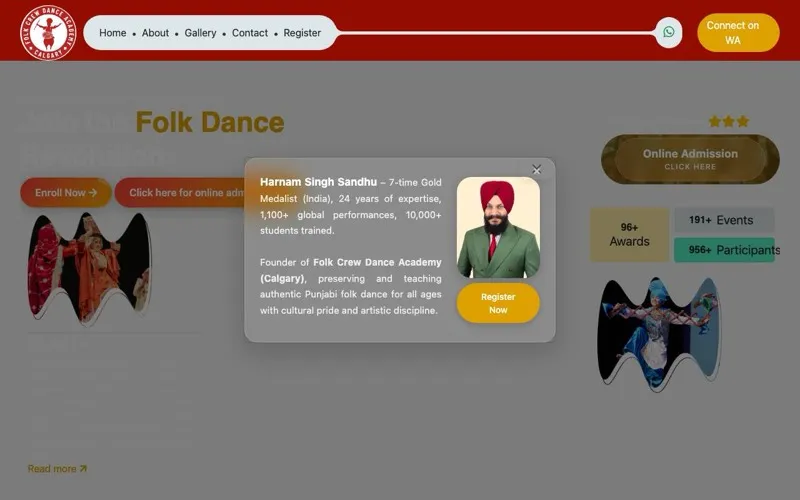Click the 96+ Awards stat card
This screenshot has height=500, width=800.
click(x=629, y=235)
